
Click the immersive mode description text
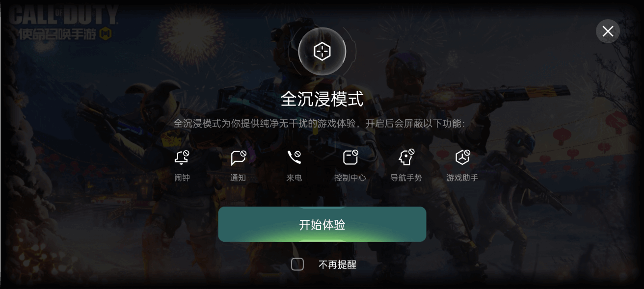click(319, 124)
